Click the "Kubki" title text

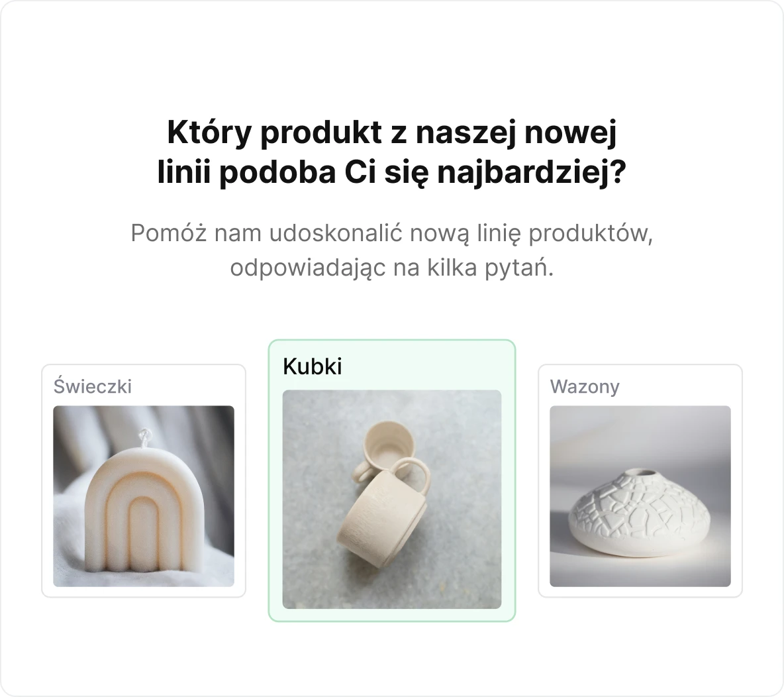313,366
